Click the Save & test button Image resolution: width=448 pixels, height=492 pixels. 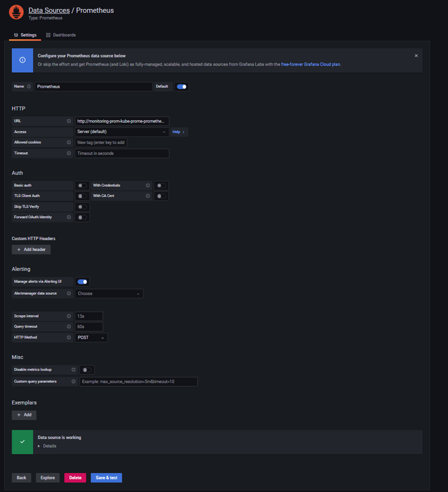coord(106,478)
